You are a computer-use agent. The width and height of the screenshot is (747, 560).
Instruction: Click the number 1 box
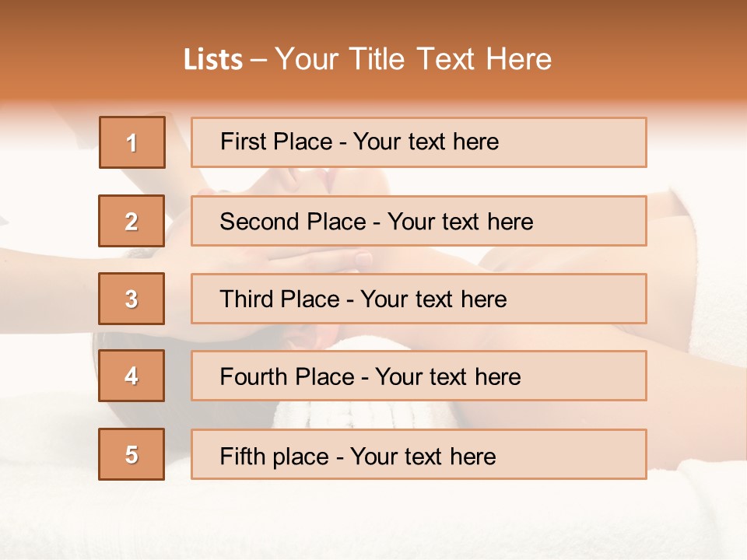click(132, 142)
